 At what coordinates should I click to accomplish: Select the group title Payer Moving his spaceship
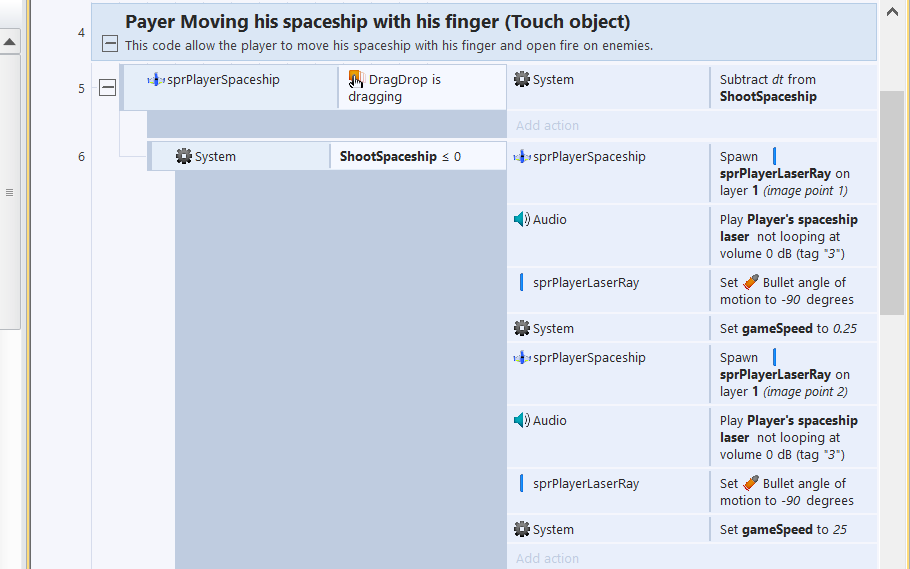point(378,22)
